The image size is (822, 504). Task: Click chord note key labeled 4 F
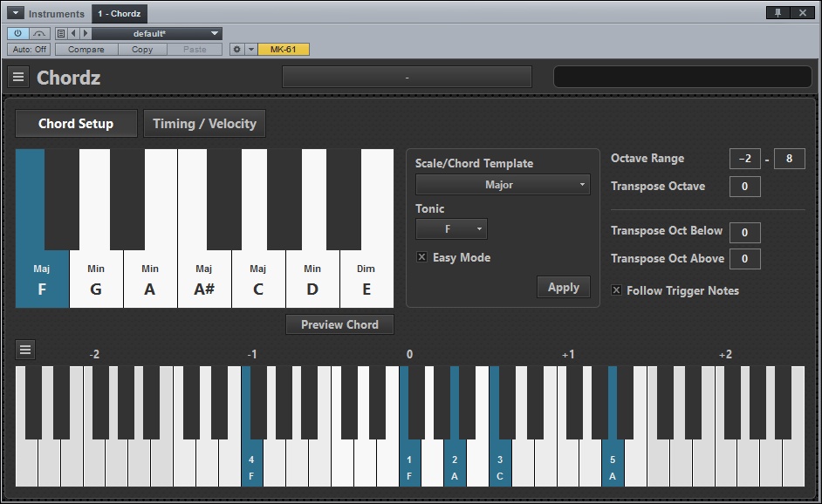251,464
